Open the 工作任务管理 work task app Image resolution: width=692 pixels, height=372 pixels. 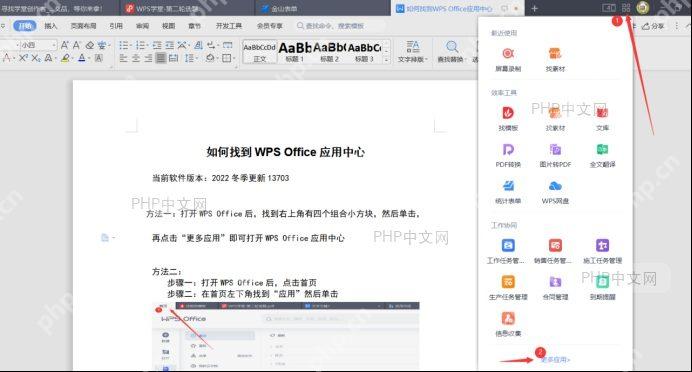(506, 251)
